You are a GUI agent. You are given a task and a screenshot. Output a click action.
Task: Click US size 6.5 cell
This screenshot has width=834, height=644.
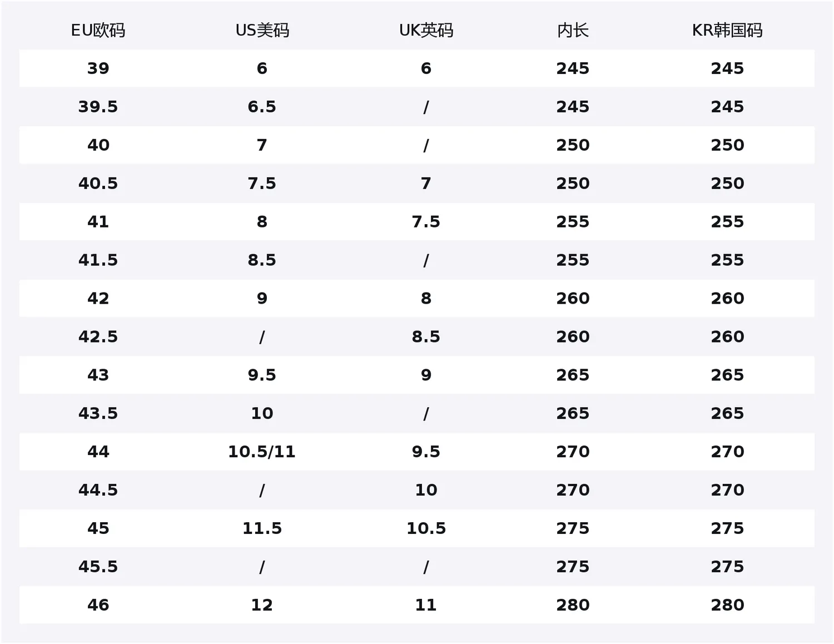(262, 107)
